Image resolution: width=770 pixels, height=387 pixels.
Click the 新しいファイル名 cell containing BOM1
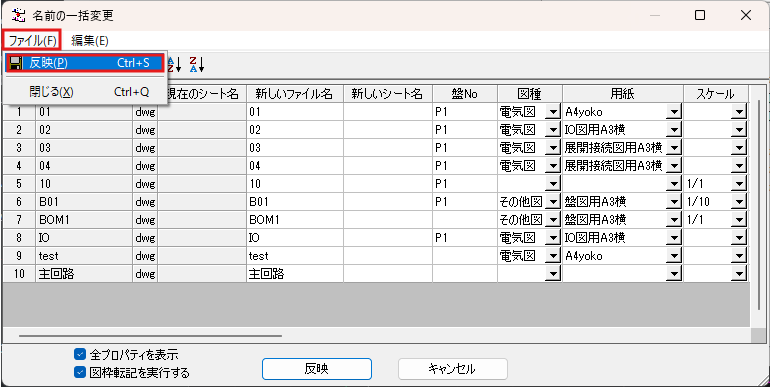(x=295, y=220)
